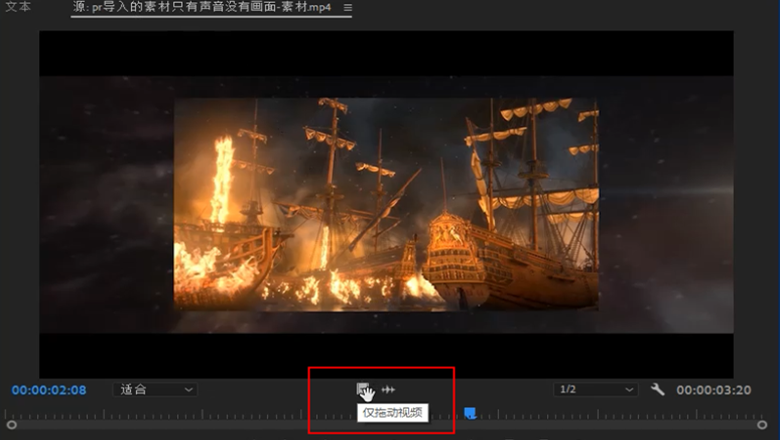Open the settings wrench menu
780x440 pixels.
tap(658, 389)
